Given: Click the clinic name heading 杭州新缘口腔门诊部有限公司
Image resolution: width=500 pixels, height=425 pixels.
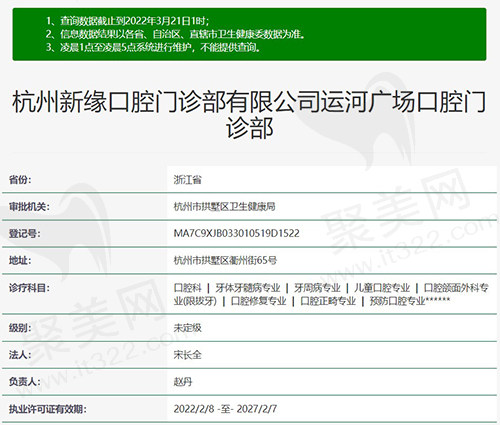Looking at the screenshot, I should [x=249, y=114].
